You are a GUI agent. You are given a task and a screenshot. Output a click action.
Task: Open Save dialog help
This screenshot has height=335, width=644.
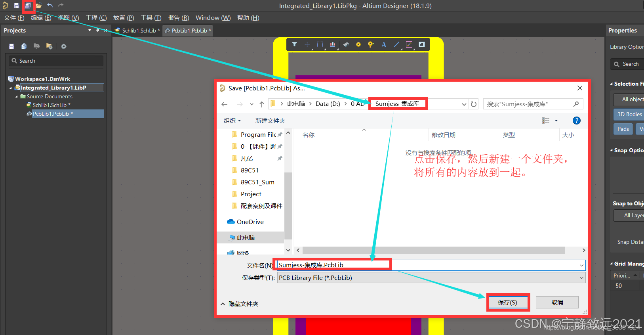577,121
